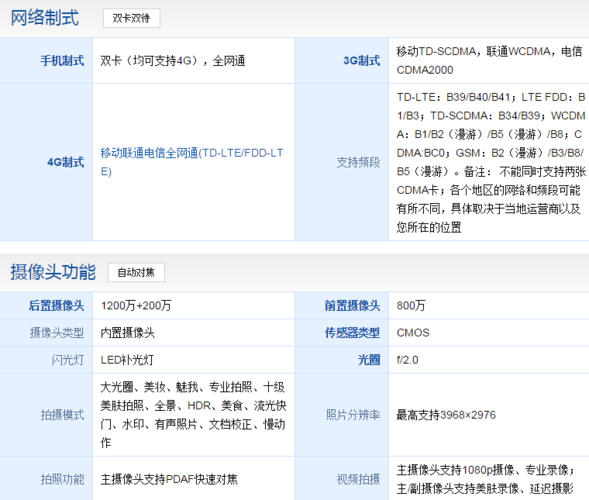Click the 双卡双待 tag button
The width and height of the screenshot is (589, 500).
tap(131, 18)
